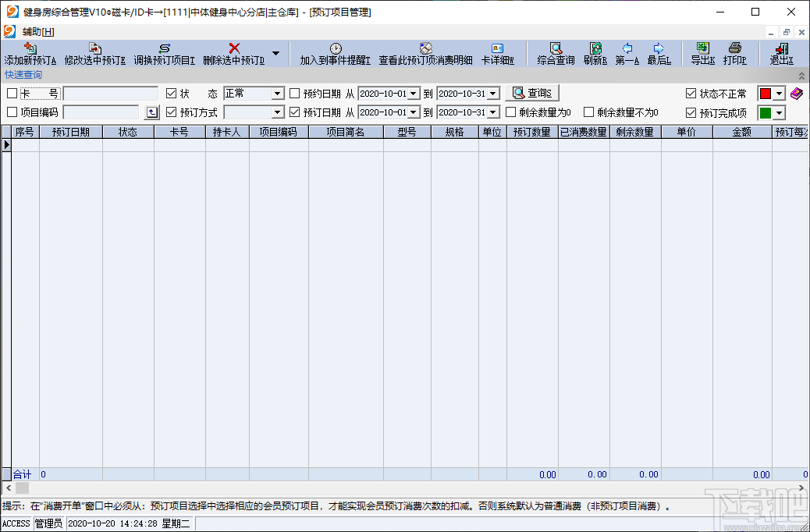Click the inner MDI window minimize button
The height and width of the screenshot is (532, 810).
[x=771, y=32]
